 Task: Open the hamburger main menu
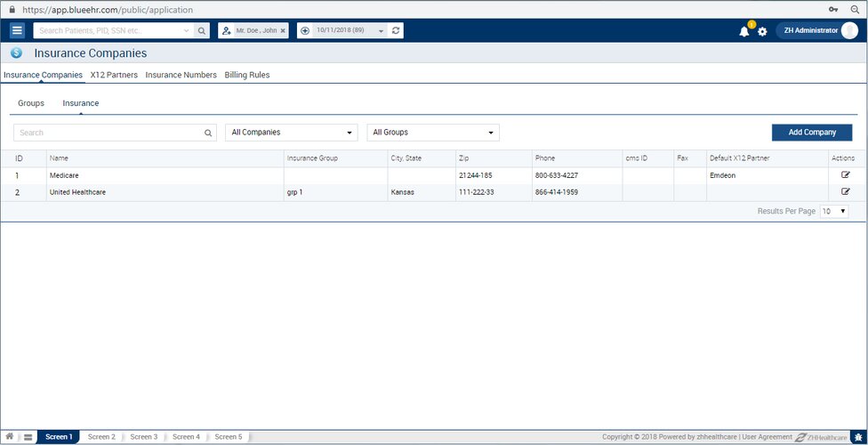pyautogui.click(x=17, y=30)
